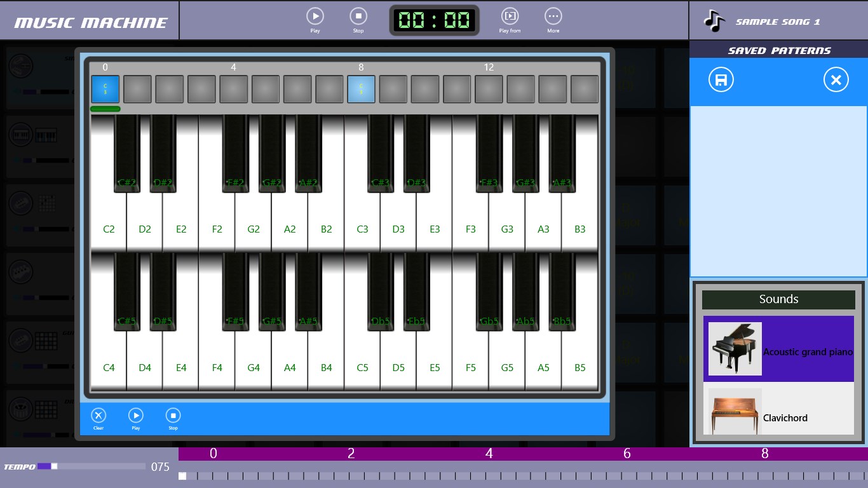Enable the step pad at position 4
The width and height of the screenshot is (868, 488).
click(x=233, y=89)
